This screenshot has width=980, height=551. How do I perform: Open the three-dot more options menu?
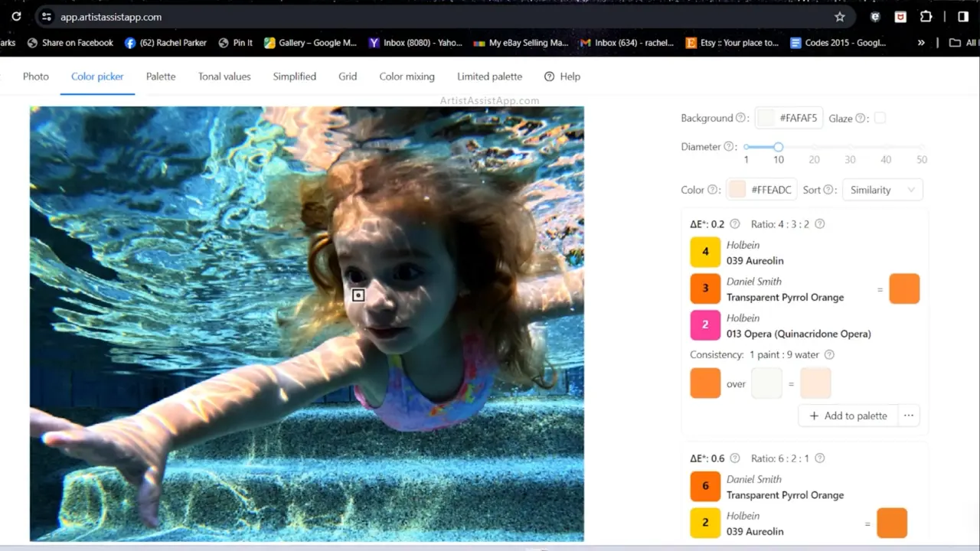point(909,416)
